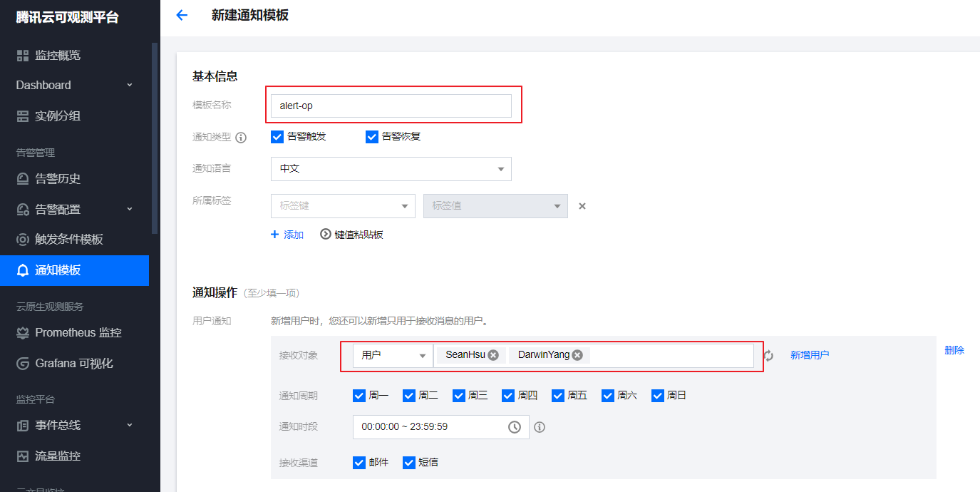Open the 通知语言 dropdown showing 中文

391,169
